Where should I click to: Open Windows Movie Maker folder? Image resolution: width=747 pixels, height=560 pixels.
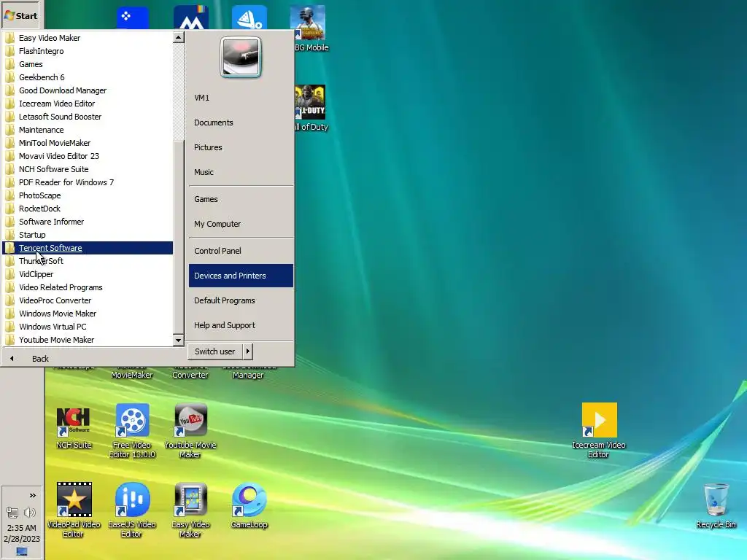tap(88, 314)
